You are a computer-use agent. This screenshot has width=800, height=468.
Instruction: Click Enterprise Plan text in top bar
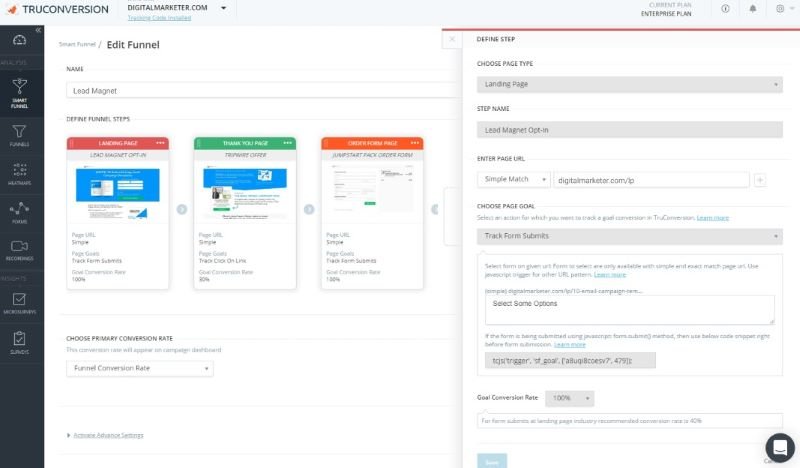coord(666,14)
